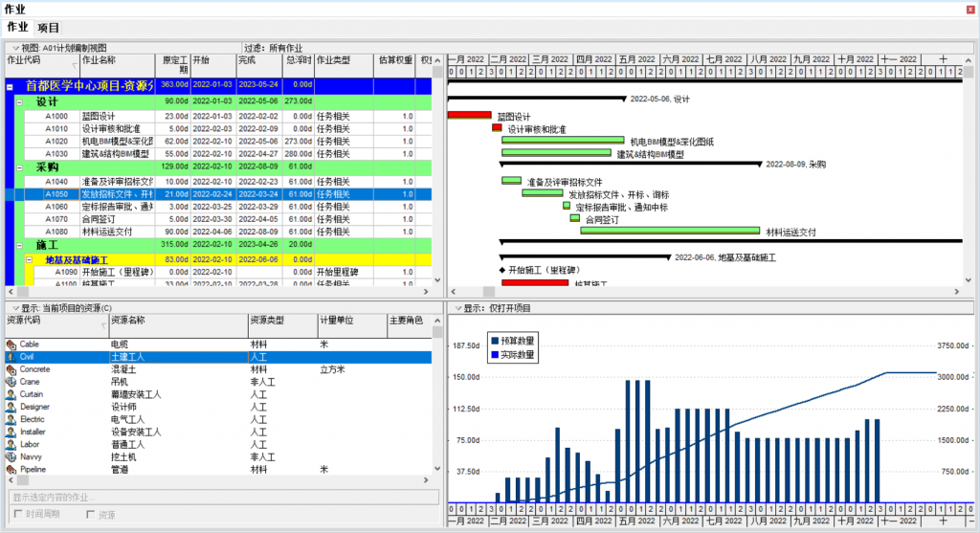The width and height of the screenshot is (980, 533).
Task: Click the Navvy resource icon
Action: tap(11, 456)
